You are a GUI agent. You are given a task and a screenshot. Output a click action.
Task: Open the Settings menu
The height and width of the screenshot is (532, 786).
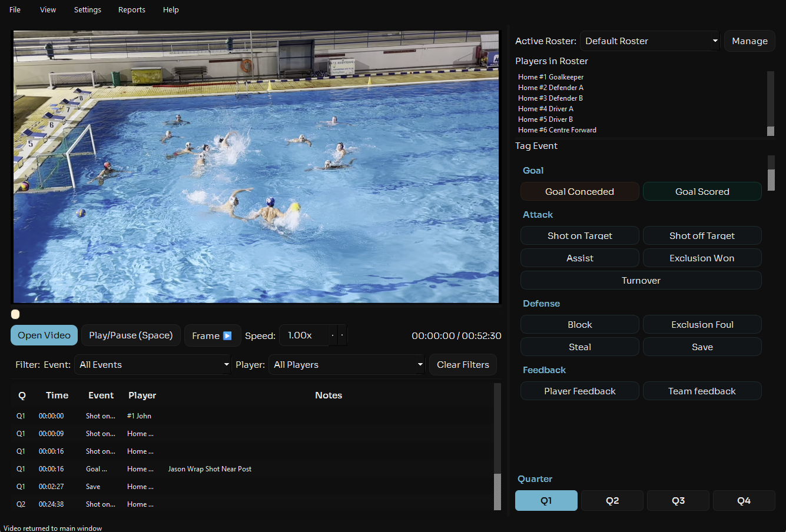pos(87,10)
